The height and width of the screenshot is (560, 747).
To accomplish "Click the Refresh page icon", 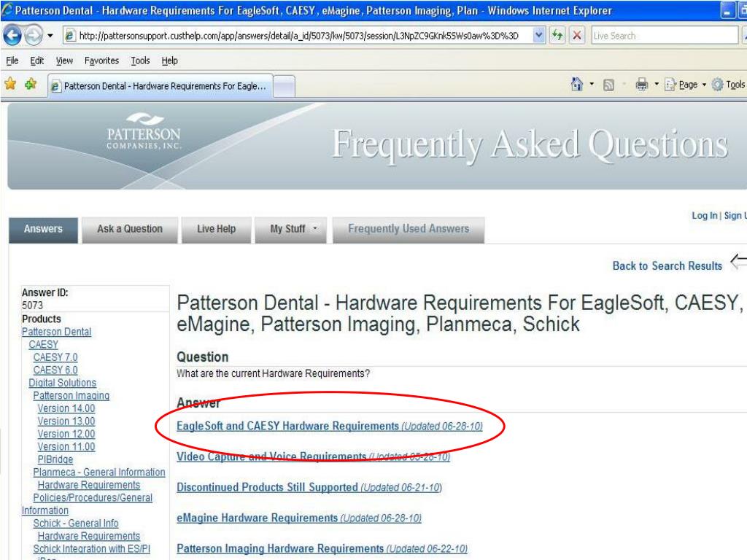I will tap(557, 35).
